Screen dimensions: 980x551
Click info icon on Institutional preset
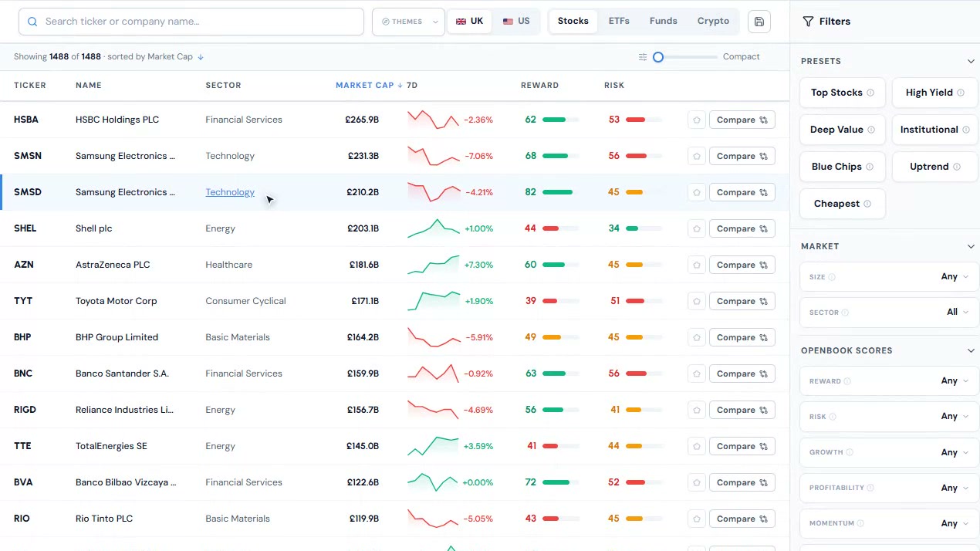coord(966,130)
